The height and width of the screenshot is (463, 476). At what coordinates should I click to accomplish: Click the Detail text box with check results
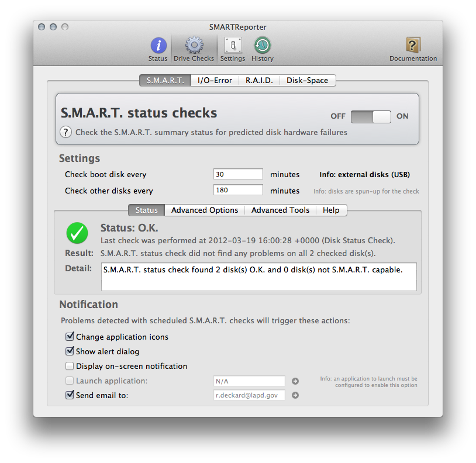click(259, 277)
